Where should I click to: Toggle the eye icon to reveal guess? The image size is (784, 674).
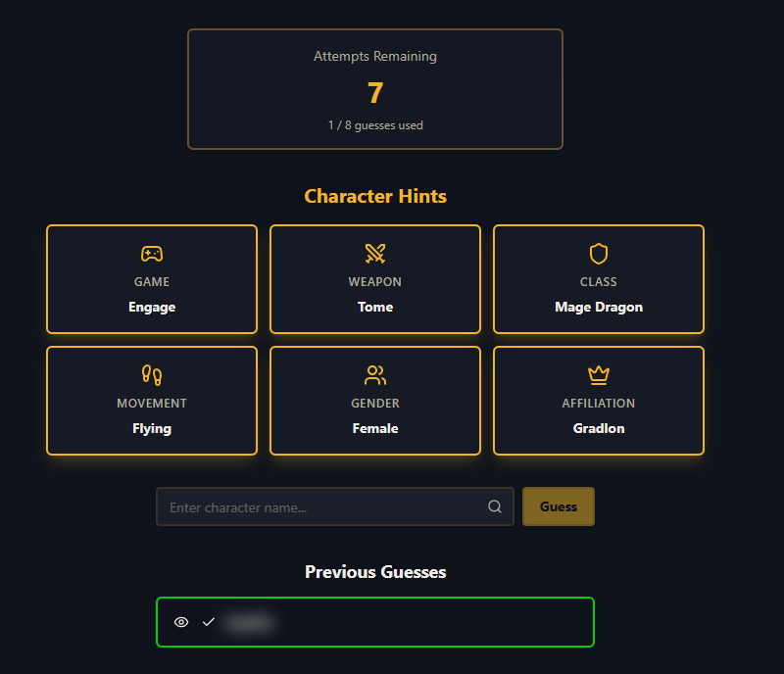(180, 622)
